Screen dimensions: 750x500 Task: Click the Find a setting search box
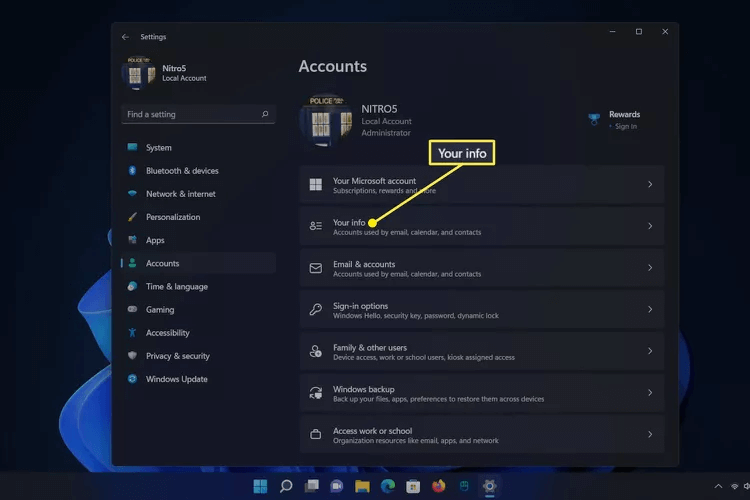199,114
